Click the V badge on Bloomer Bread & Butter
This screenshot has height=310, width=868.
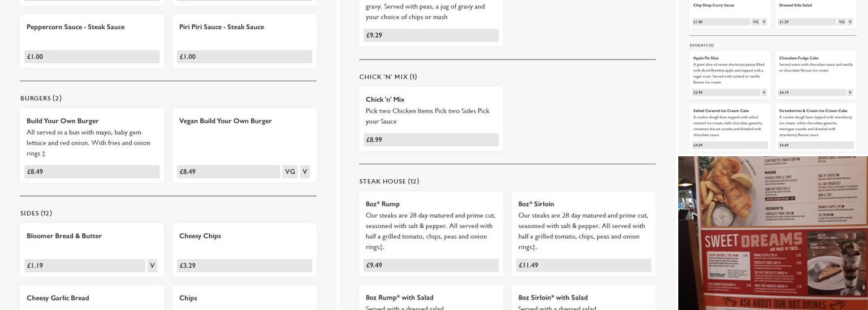click(x=152, y=266)
